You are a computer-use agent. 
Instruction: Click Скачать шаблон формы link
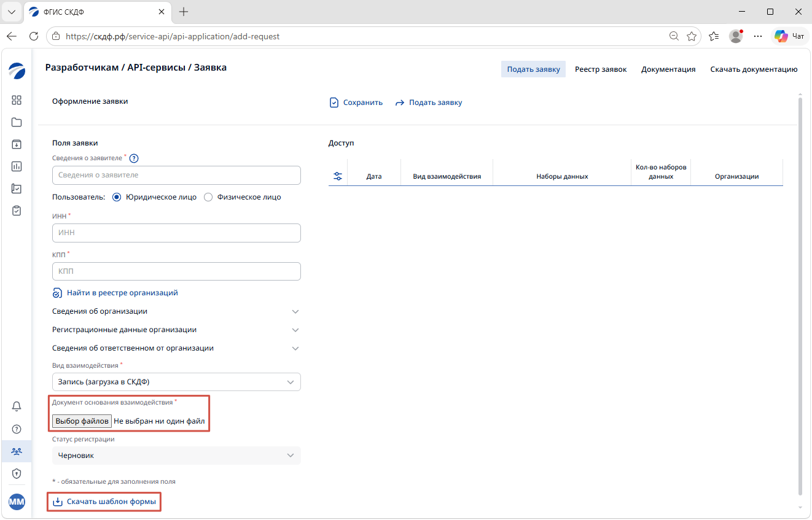pyautogui.click(x=104, y=502)
